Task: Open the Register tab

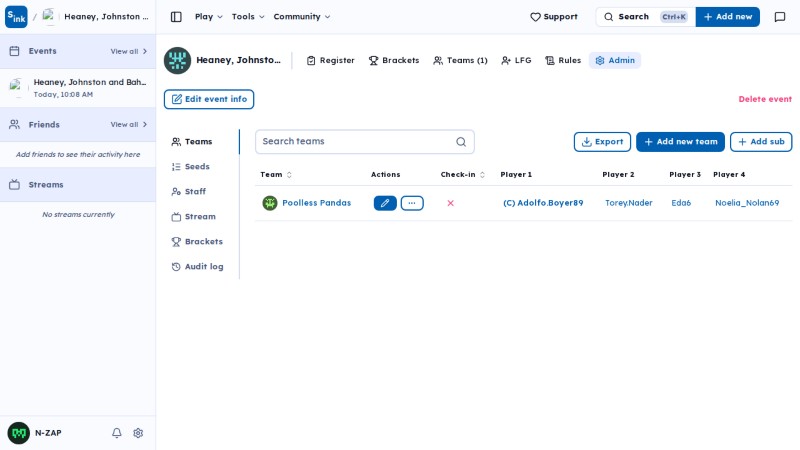Action: coord(331,61)
